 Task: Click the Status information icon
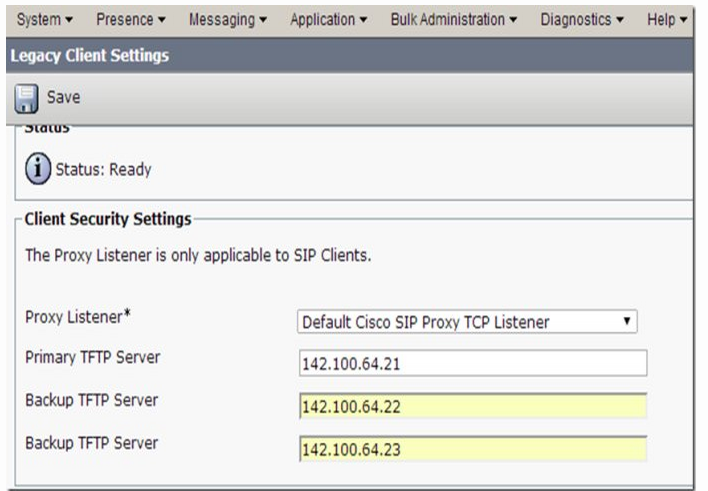[x=38, y=169]
